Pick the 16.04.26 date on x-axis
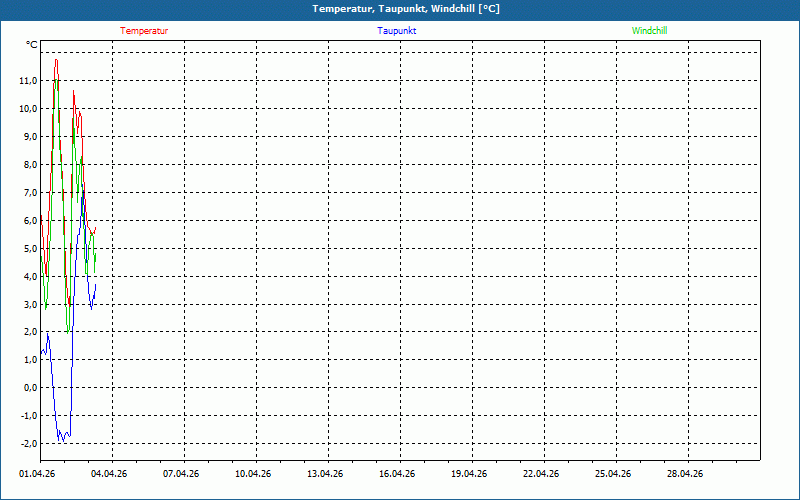 coord(398,474)
